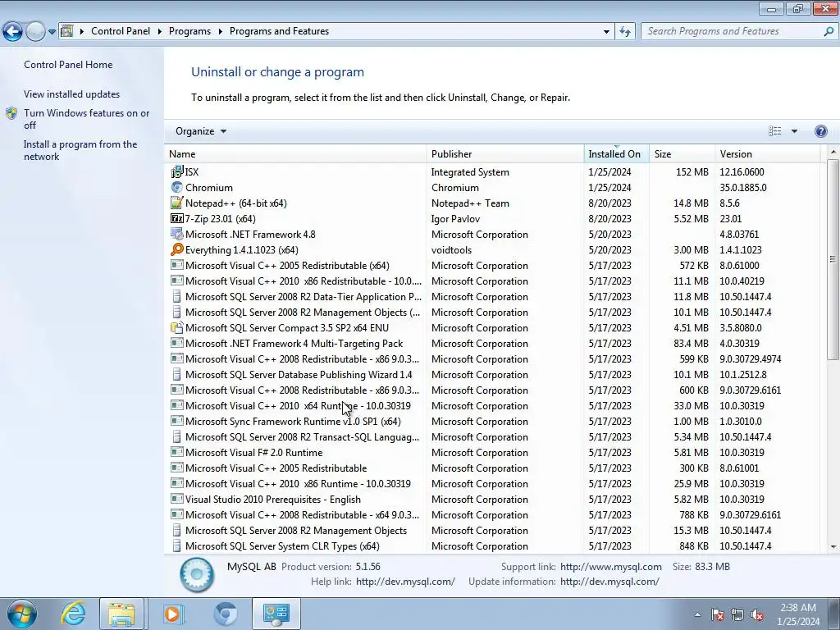The width and height of the screenshot is (840, 630).
Task: Click the Microsoft Sync Framework Runtime icon
Action: tap(177, 421)
